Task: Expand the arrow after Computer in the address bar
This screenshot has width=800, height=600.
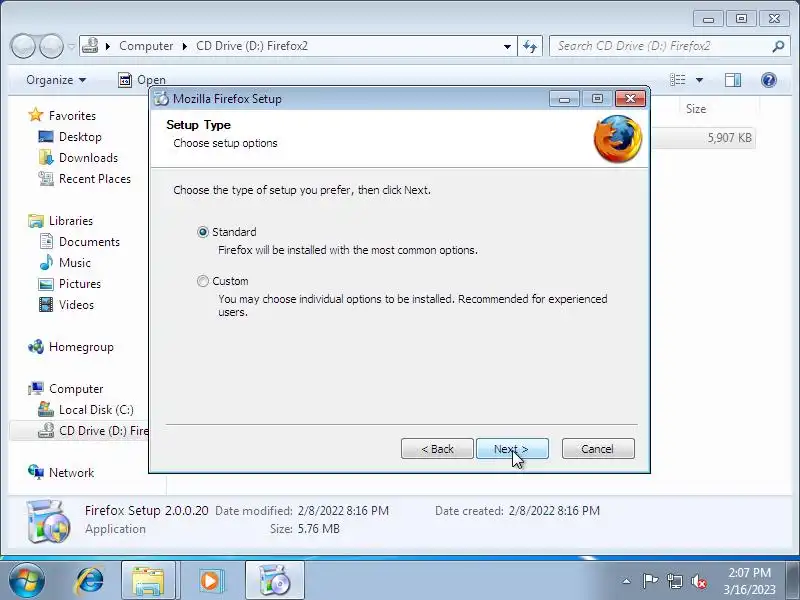Action: pos(185,46)
